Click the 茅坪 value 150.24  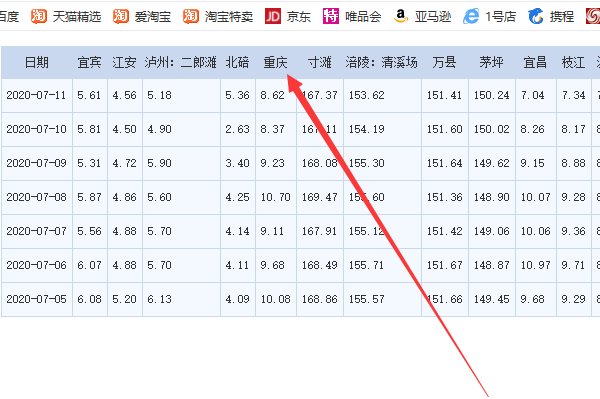point(492,95)
